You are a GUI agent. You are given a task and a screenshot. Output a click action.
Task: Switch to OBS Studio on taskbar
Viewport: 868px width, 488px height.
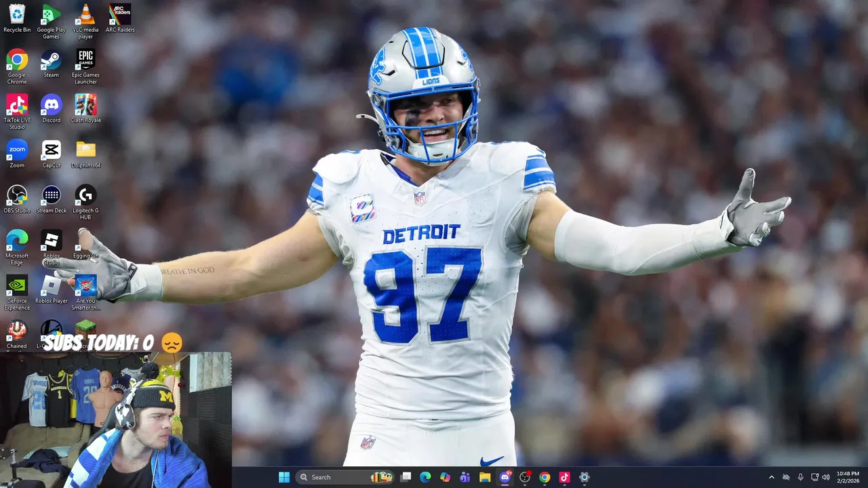[524, 477]
